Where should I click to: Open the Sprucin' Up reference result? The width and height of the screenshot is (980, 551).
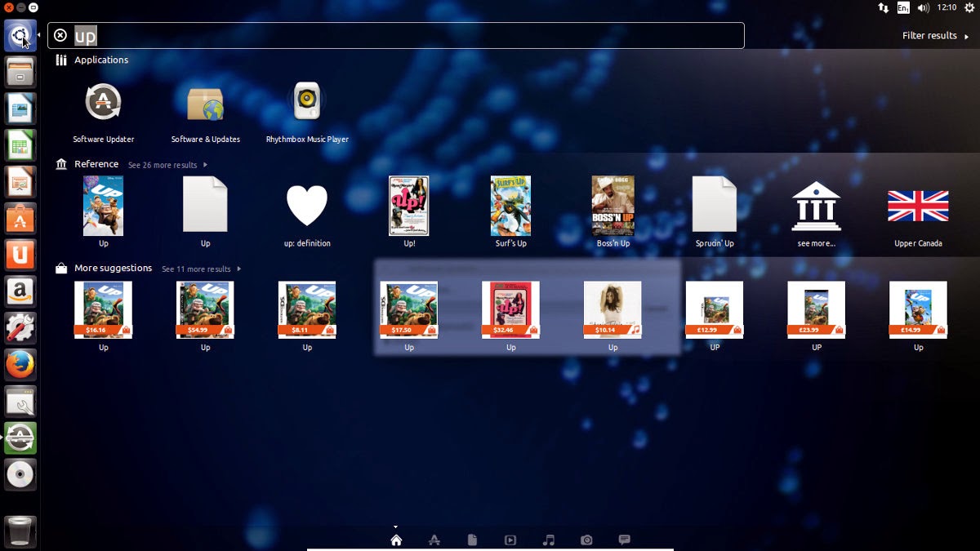pyautogui.click(x=715, y=212)
